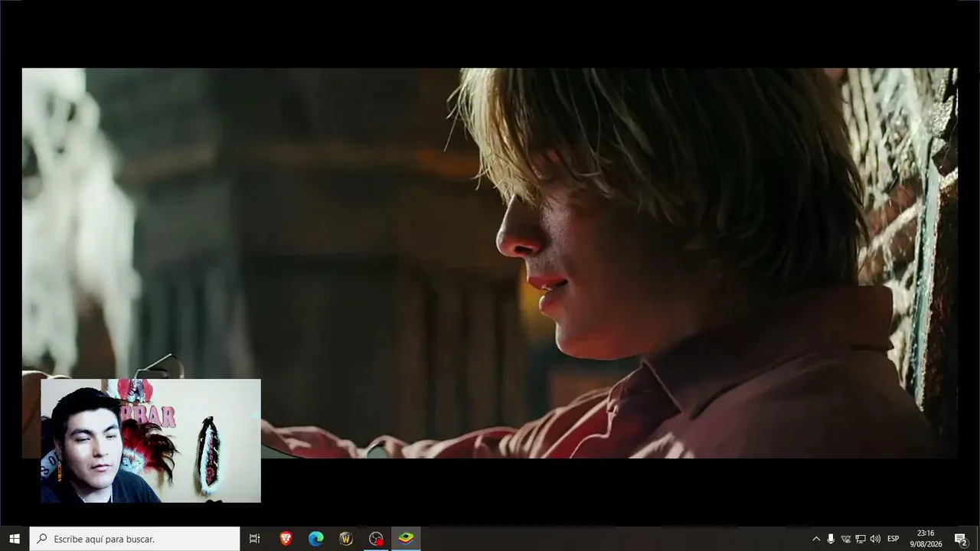Change the ESP input language
Image resolution: width=980 pixels, height=551 pixels.
(x=893, y=539)
